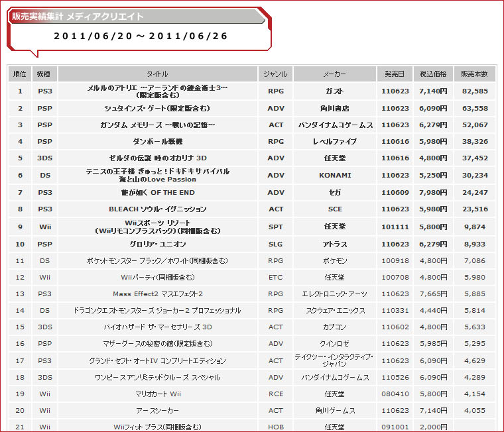Click the maker エレクトロニック・アーツ
This screenshot has width=504, height=432.
pos(335,294)
